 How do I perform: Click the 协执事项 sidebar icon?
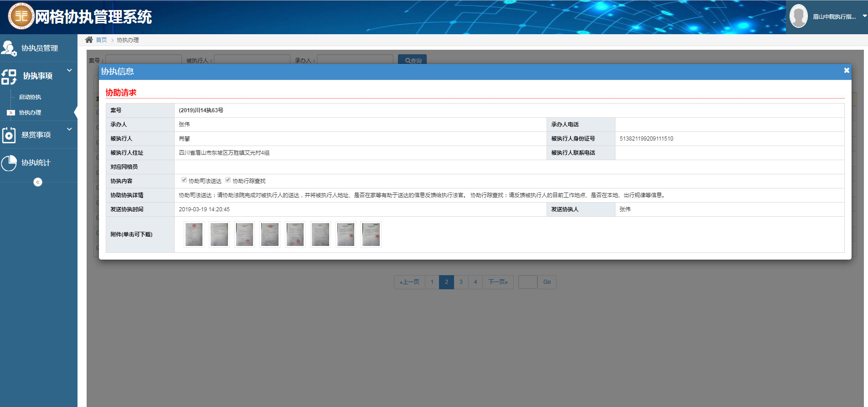9,77
